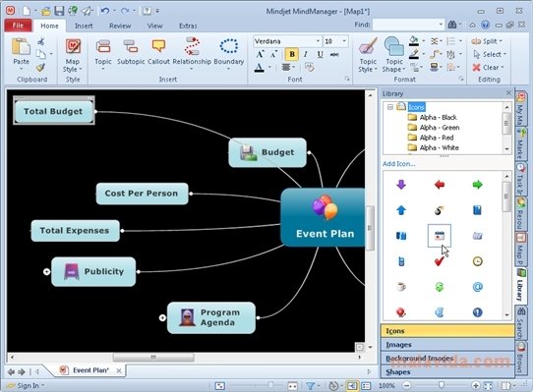Open the font size dropdown
Viewport: 533px width, 392px height.
pos(344,41)
